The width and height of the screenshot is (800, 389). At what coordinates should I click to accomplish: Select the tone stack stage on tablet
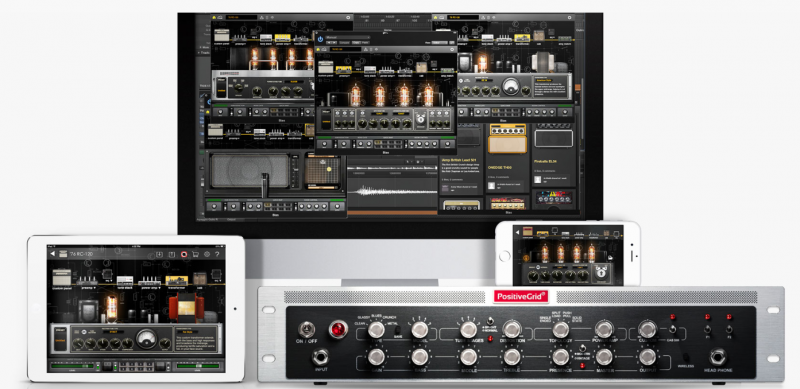pyautogui.click(x=125, y=280)
